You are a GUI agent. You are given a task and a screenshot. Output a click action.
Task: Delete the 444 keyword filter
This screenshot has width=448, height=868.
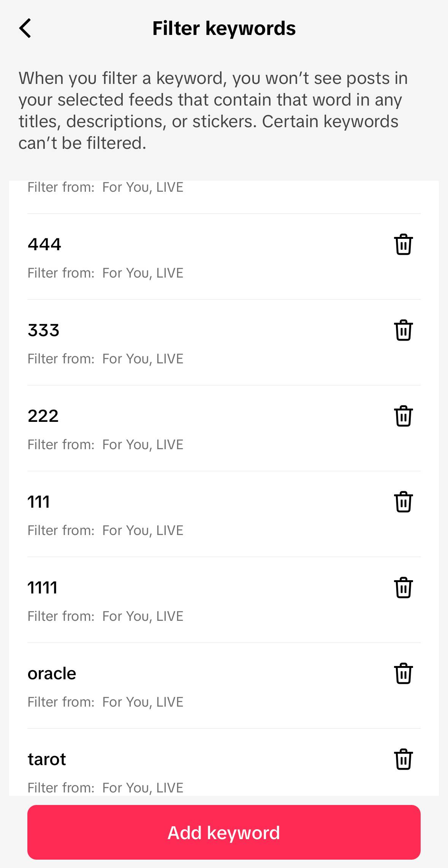point(403,244)
